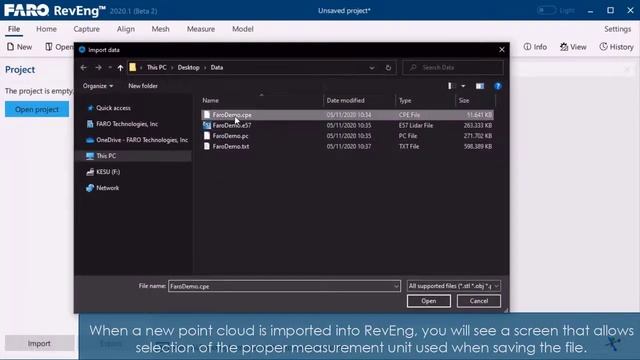Switch to the Home tab
This screenshot has height=360, width=640.
tap(46, 29)
